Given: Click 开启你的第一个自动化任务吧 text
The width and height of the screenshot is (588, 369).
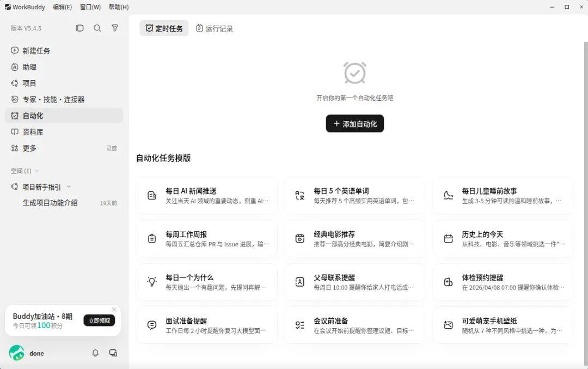Looking at the screenshot, I should pos(355,98).
